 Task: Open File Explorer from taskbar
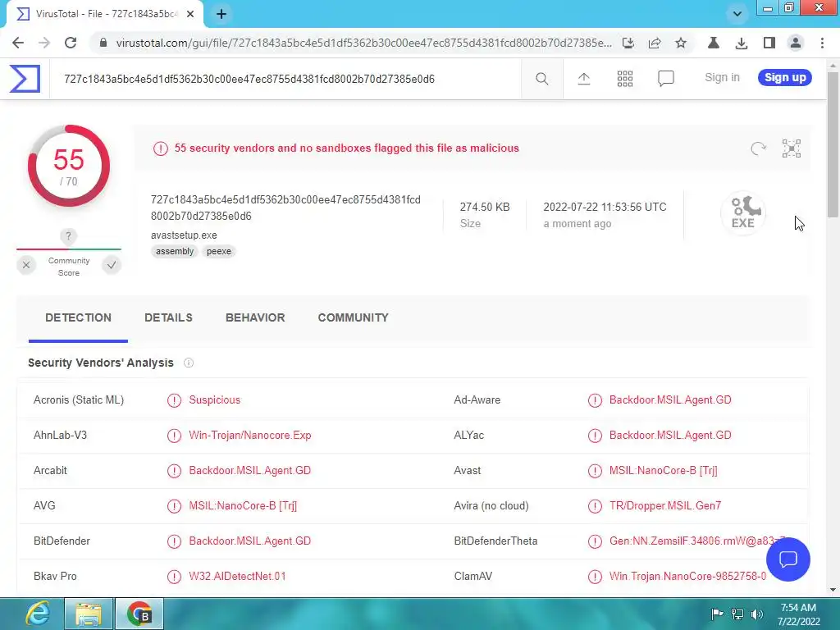point(89,614)
